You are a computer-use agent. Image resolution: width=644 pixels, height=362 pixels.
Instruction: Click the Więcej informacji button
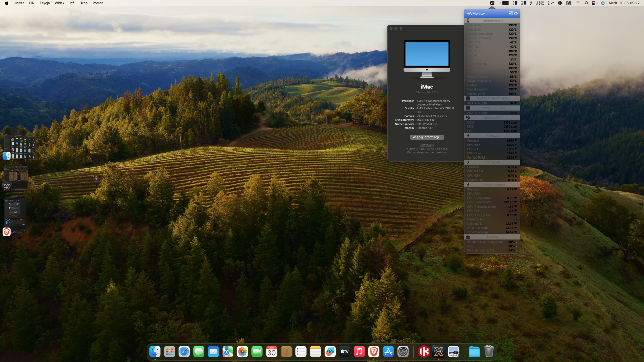[427, 137]
